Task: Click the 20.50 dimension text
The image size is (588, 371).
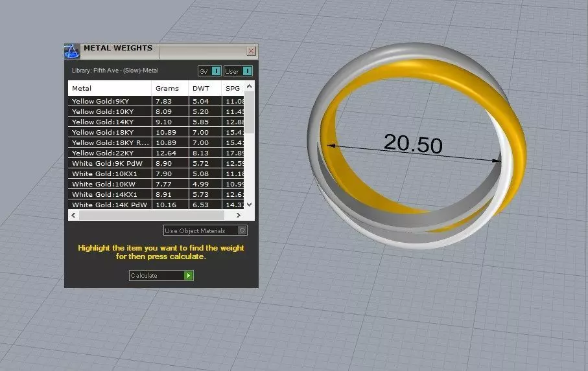Action: coord(413,143)
